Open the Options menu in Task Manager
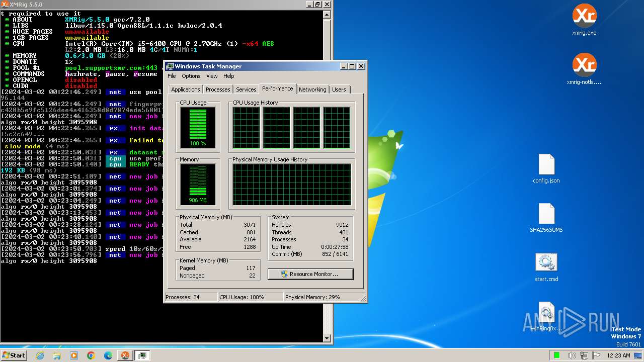 pos(191,76)
